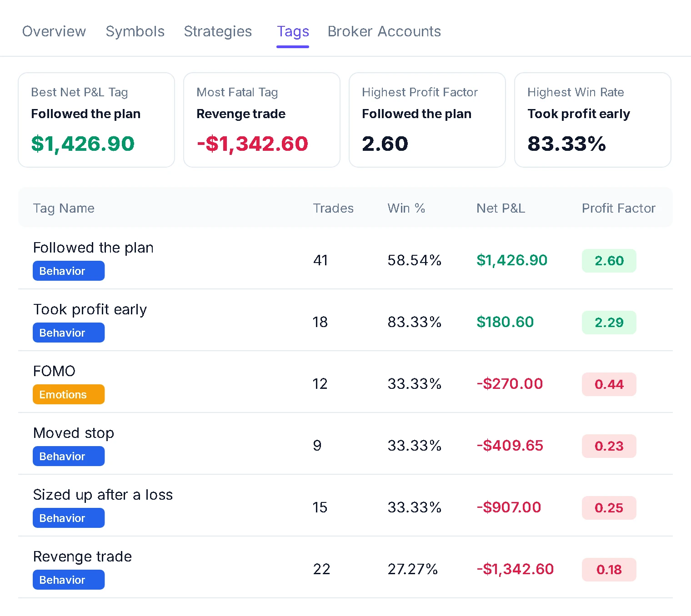691x616 pixels.
Task: Click Behavior badge under Moved stop
Action: click(x=69, y=456)
